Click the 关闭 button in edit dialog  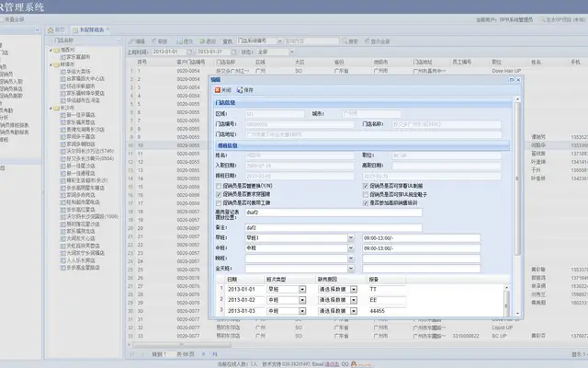coord(222,90)
